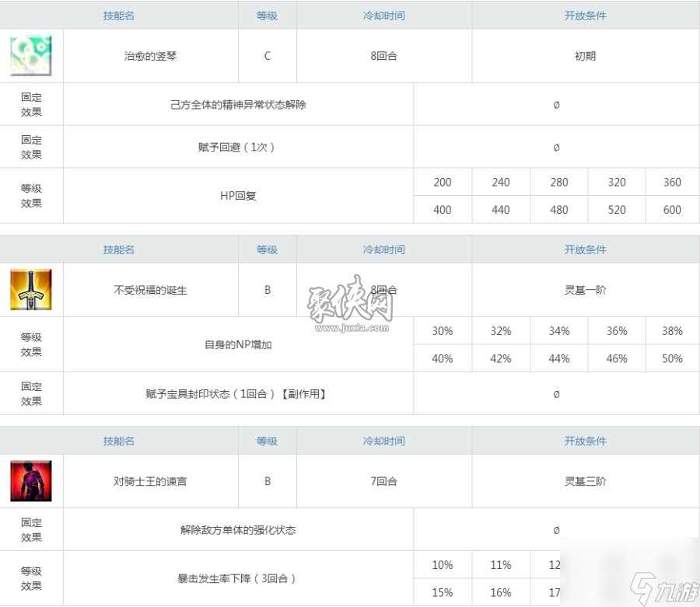The width and height of the screenshot is (700, 607).
Task: Select the 冷却时间 column header
Action: tap(383, 15)
